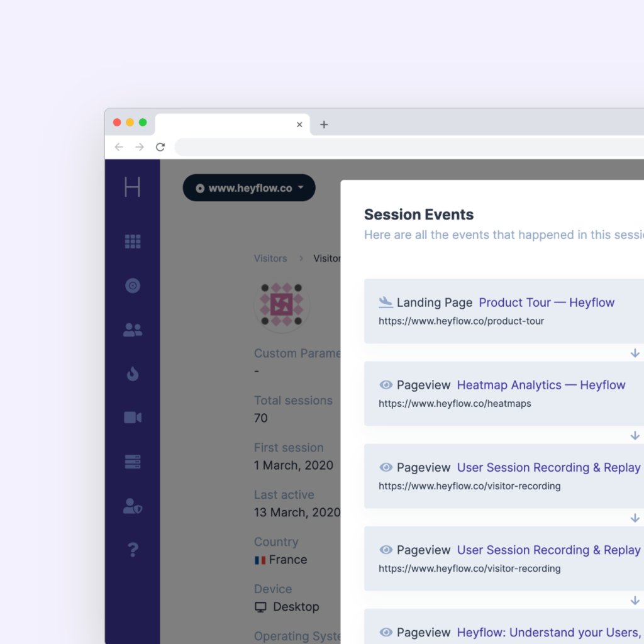The width and height of the screenshot is (644, 644).
Task: Click the visitor avatar image
Action: pos(281,304)
